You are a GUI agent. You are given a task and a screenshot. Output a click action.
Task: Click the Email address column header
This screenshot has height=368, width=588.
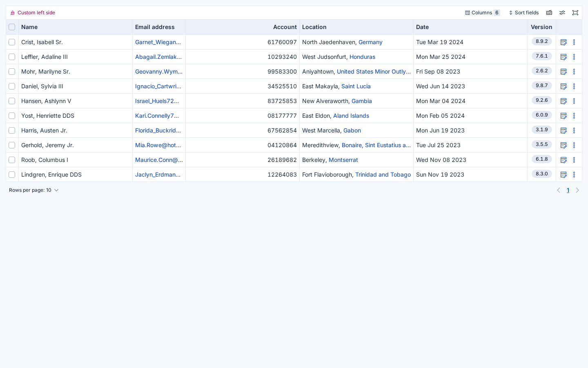pyautogui.click(x=159, y=27)
